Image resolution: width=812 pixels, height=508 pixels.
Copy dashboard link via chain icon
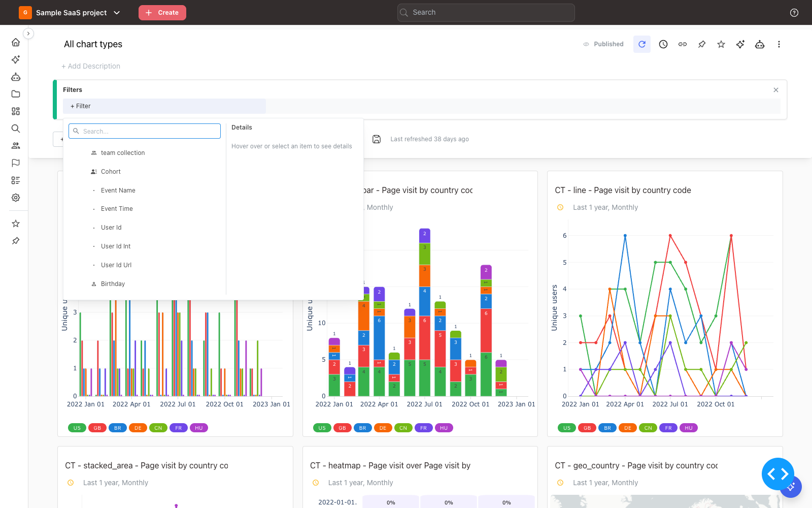pos(683,44)
